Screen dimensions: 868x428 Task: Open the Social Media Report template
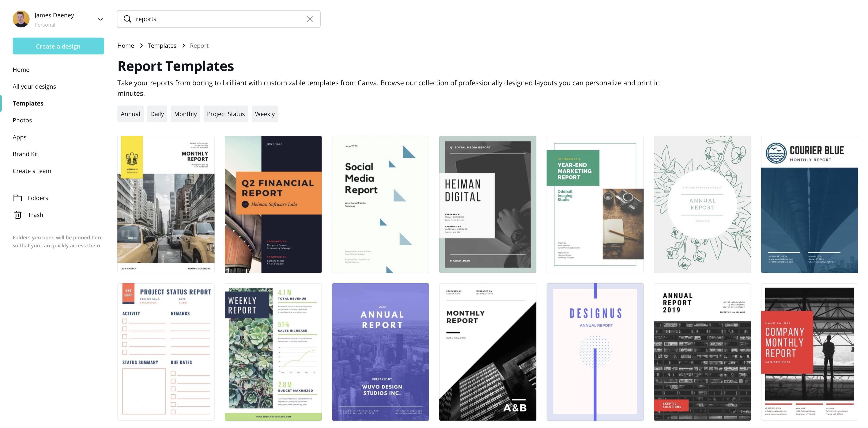click(x=380, y=205)
